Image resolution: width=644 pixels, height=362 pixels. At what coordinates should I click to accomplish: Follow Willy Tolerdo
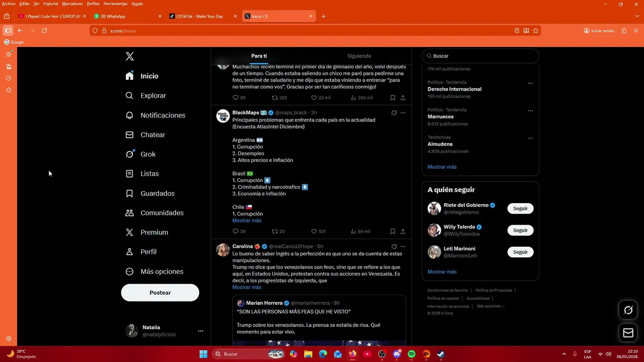(520, 230)
